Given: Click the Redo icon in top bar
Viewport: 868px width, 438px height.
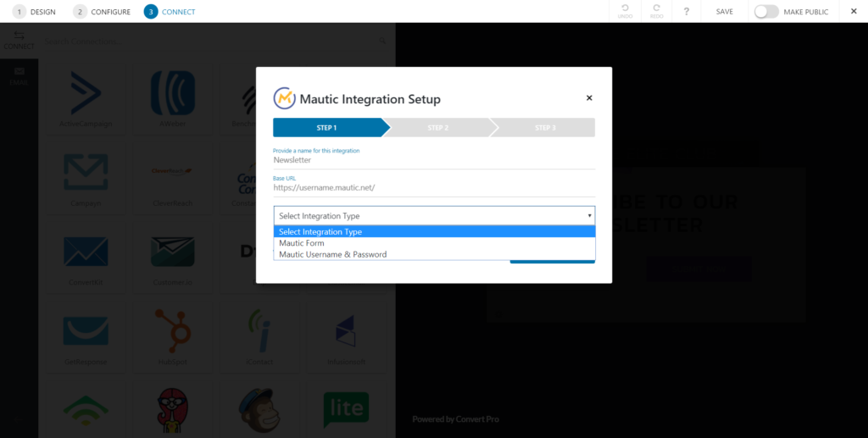Looking at the screenshot, I should pos(657,11).
